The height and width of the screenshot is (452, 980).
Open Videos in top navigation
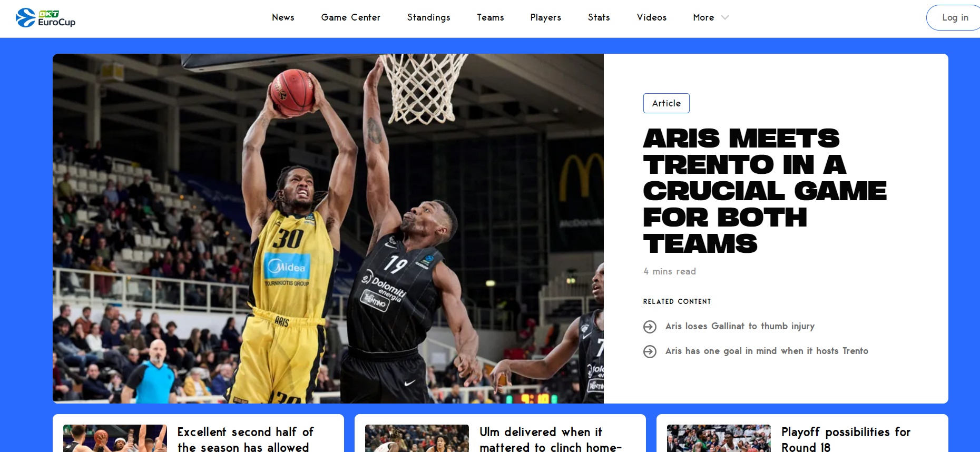tap(651, 17)
